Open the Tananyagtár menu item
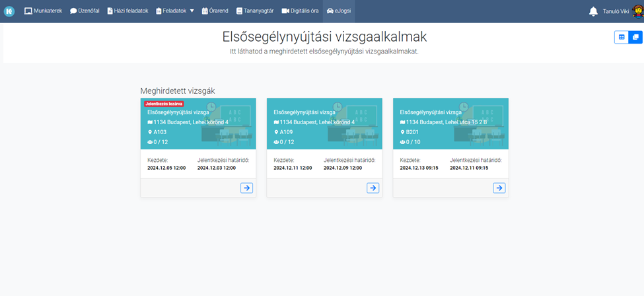 click(x=255, y=11)
